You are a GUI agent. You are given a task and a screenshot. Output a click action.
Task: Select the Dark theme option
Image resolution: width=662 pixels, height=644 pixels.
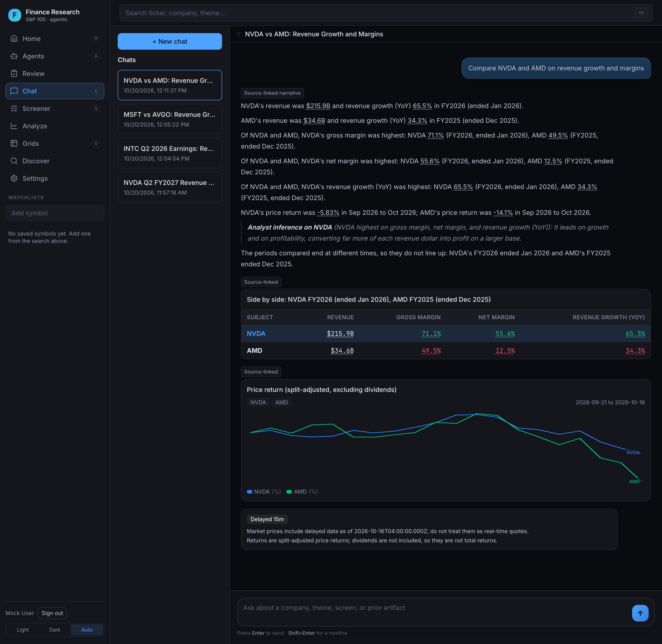55,630
